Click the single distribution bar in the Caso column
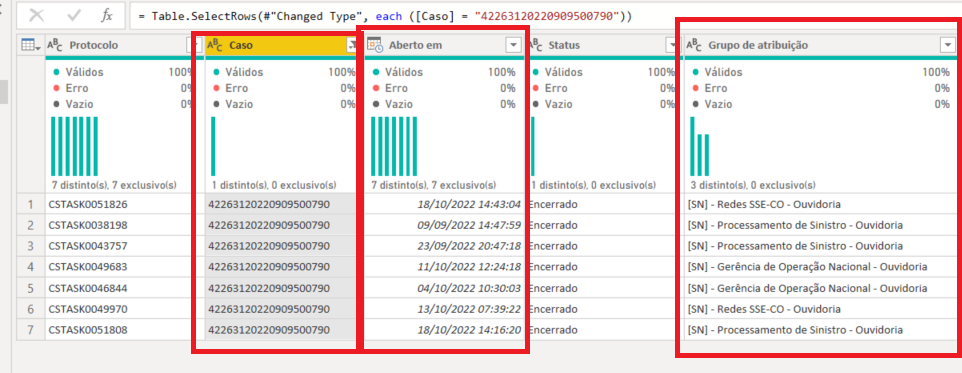This screenshot has width=962, height=373. (213, 146)
